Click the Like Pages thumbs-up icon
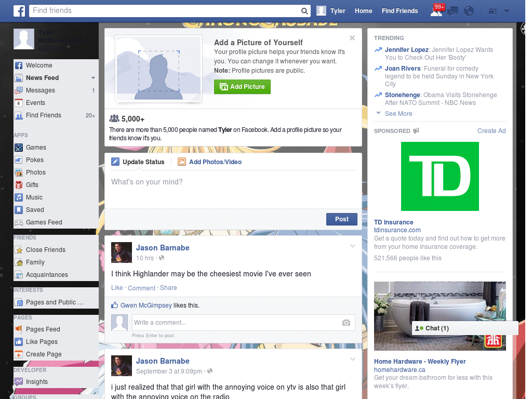Viewport: 532px width, 399px height. tap(19, 342)
